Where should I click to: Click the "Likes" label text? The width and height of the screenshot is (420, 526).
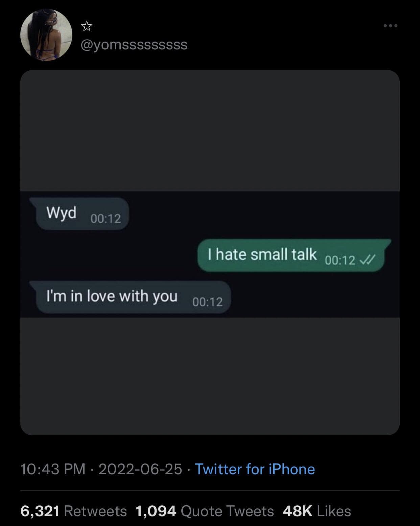334,511
